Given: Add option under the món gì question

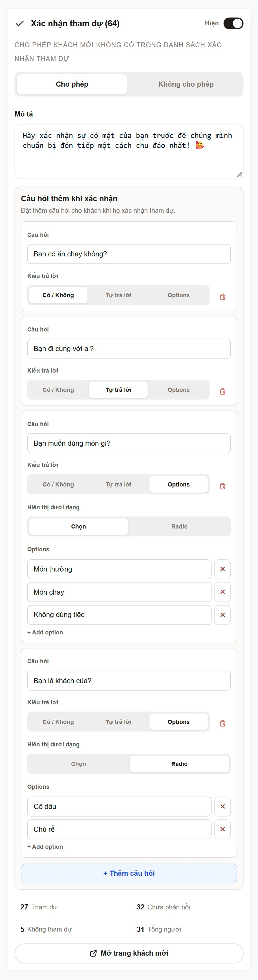Looking at the screenshot, I should [x=45, y=632].
